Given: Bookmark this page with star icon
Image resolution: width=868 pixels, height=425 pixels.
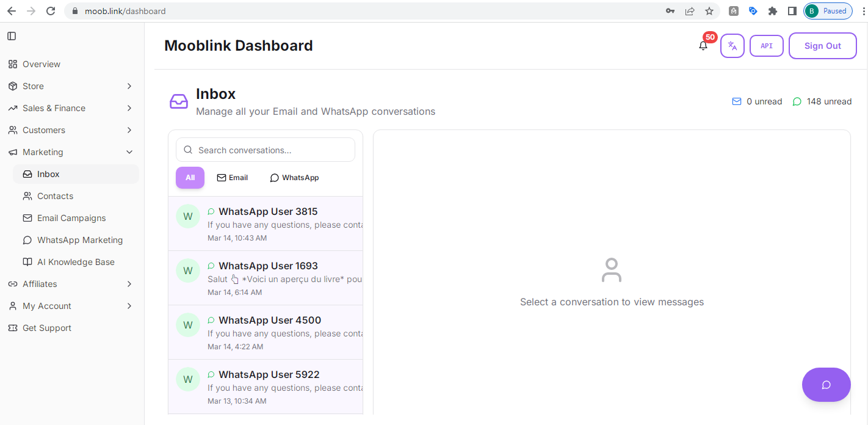Looking at the screenshot, I should tap(709, 11).
